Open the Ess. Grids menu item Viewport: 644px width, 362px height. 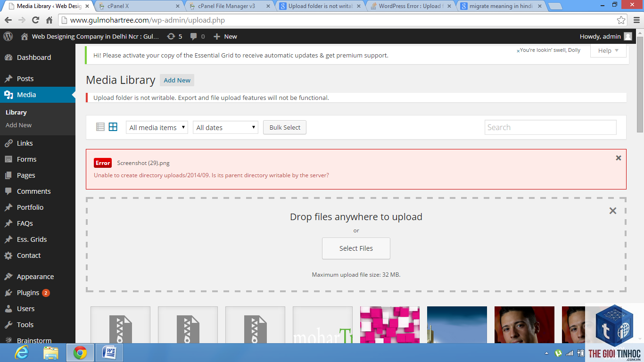click(38, 239)
